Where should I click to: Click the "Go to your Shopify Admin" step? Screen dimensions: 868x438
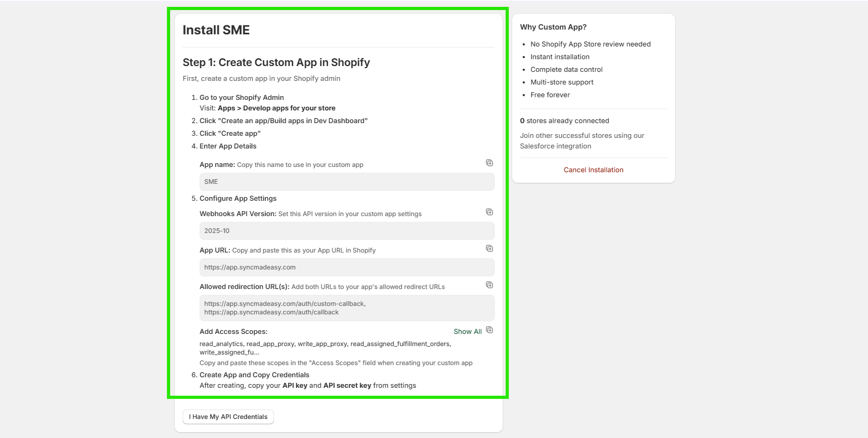(x=241, y=98)
